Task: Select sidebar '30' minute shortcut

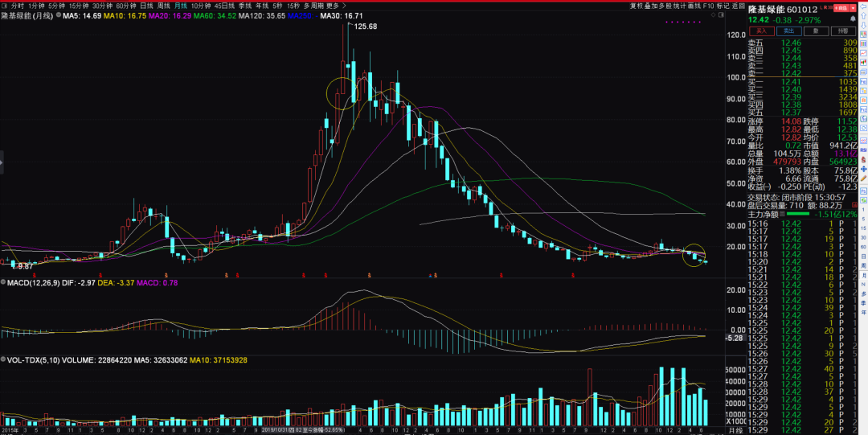Action: coord(863,238)
